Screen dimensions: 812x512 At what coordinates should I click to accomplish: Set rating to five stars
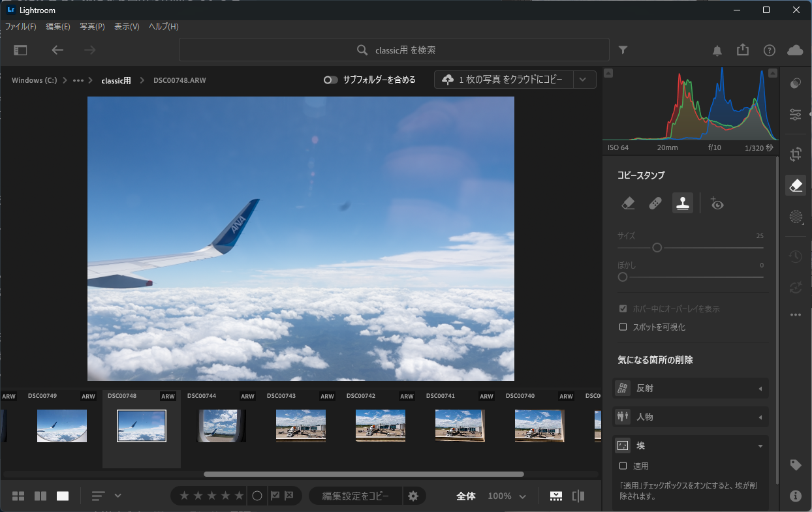point(240,496)
